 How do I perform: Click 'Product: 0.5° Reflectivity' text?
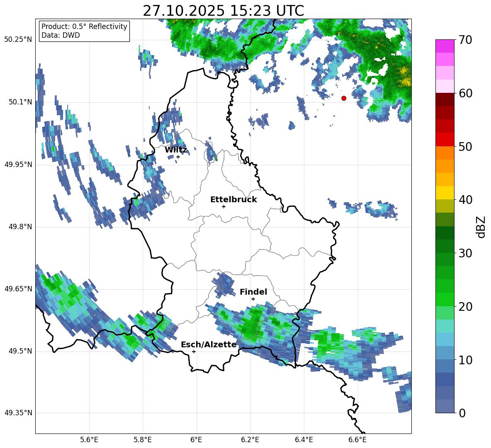(x=84, y=27)
